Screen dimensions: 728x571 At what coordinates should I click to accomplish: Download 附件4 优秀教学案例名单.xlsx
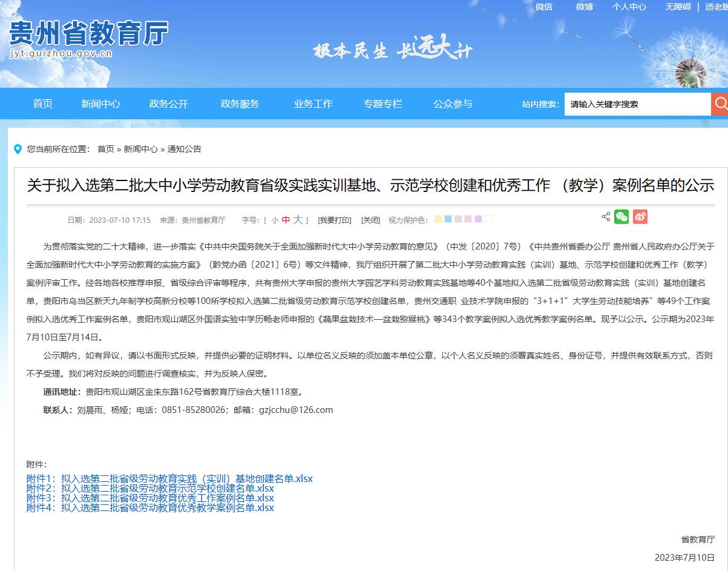pos(151,507)
